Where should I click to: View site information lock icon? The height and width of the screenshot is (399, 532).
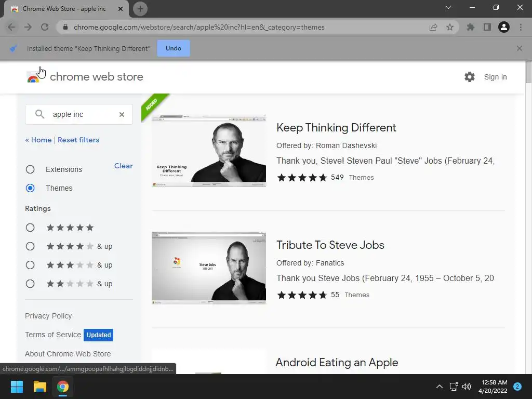click(x=65, y=27)
